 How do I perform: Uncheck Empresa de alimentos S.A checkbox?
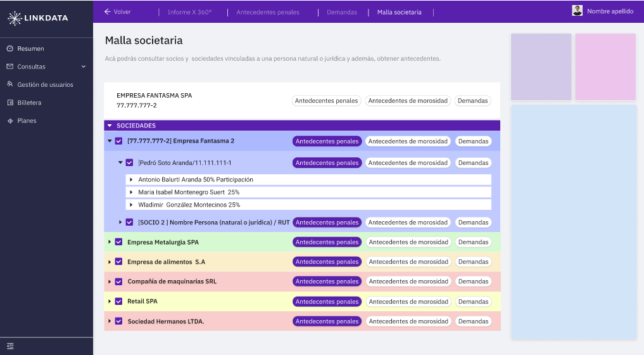118,262
